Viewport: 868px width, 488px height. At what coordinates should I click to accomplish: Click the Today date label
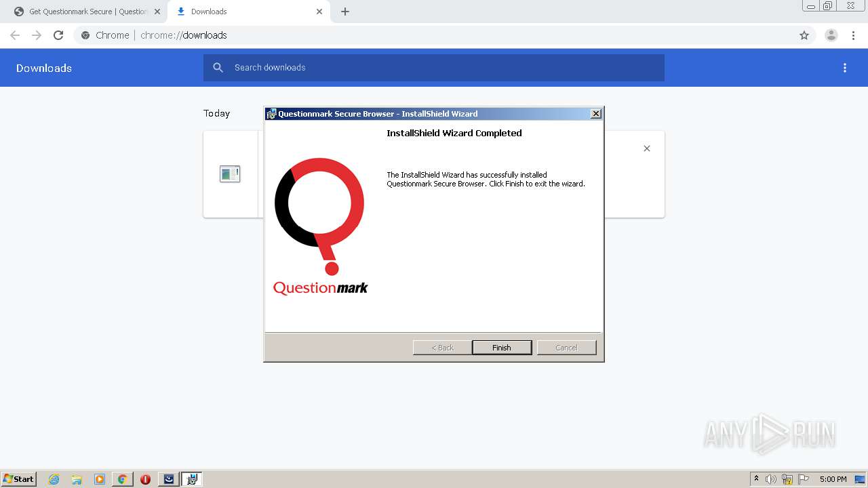click(x=217, y=113)
